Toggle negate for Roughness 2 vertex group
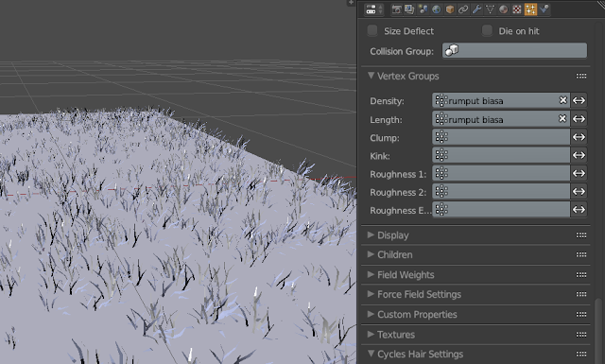605x364 pixels. pos(579,192)
